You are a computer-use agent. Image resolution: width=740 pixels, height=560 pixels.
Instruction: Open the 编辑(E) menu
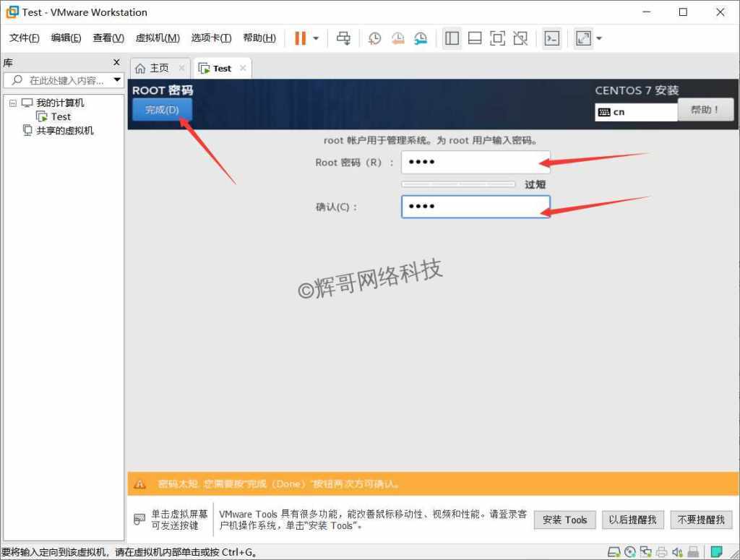(x=66, y=38)
